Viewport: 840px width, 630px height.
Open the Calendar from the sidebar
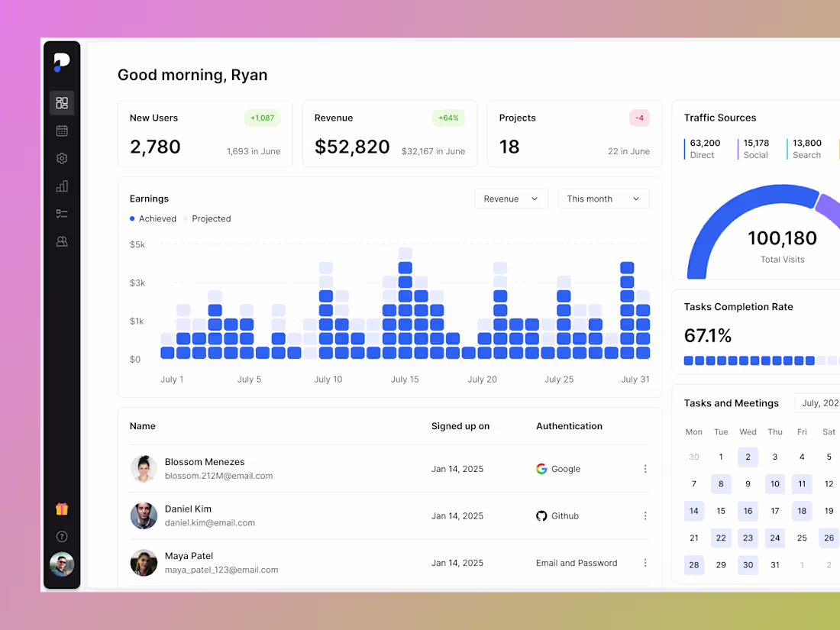point(62,130)
